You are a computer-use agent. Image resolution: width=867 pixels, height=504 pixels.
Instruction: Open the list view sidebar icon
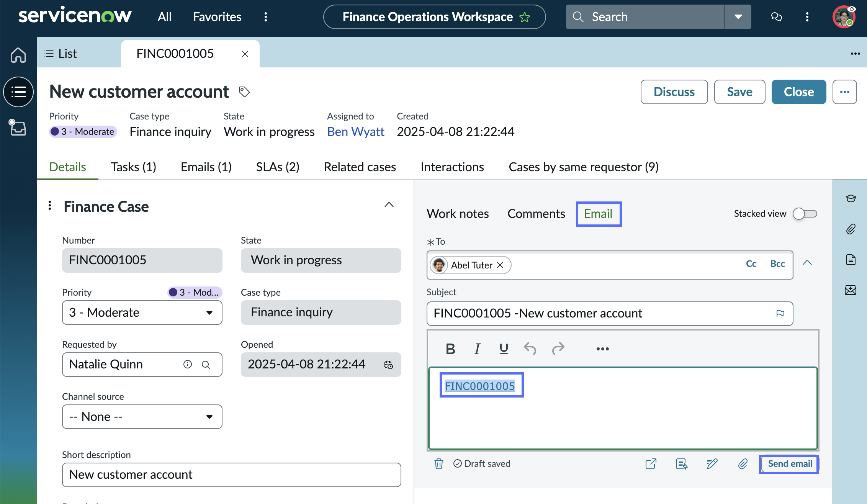tap(18, 92)
